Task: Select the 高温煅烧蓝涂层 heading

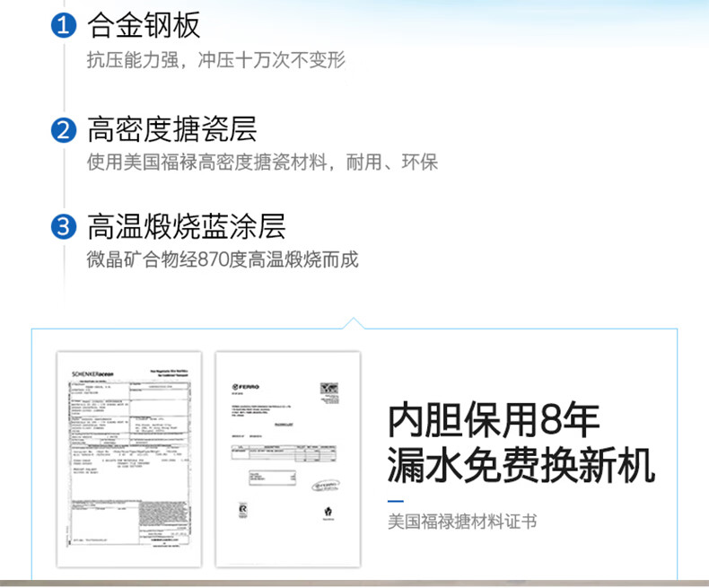Action: pos(186,227)
